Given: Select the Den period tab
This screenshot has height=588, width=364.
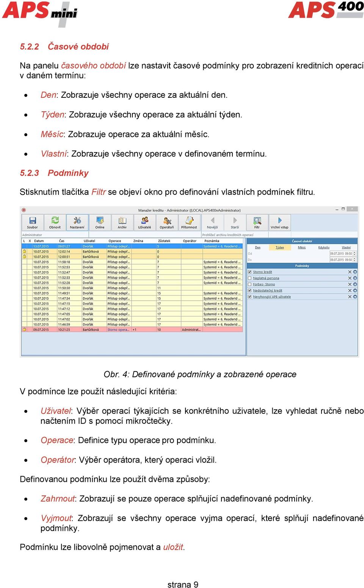Looking at the screenshot, I should coord(258,247).
